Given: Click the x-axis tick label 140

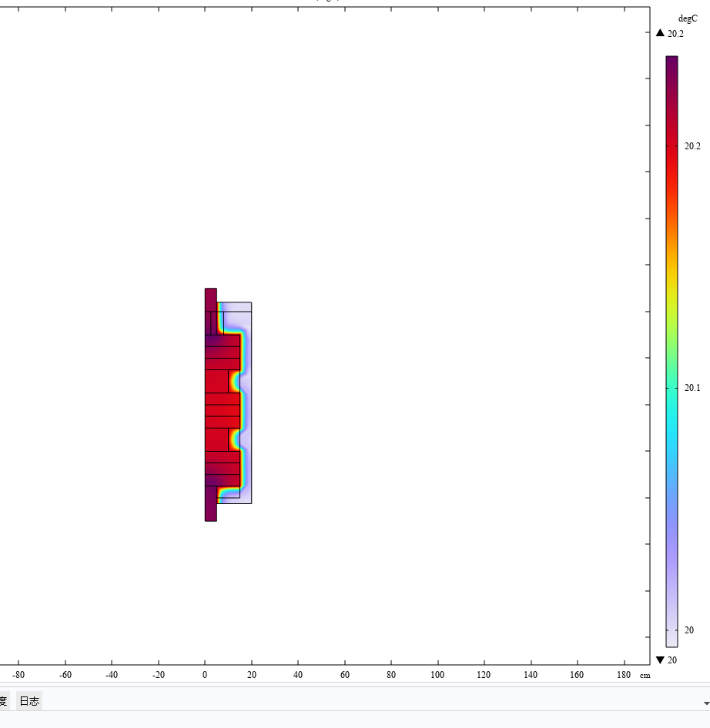Looking at the screenshot, I should click(531, 675).
